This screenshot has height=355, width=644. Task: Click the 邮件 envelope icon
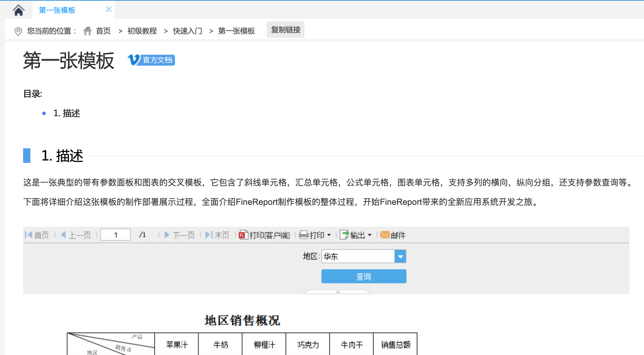click(x=385, y=235)
